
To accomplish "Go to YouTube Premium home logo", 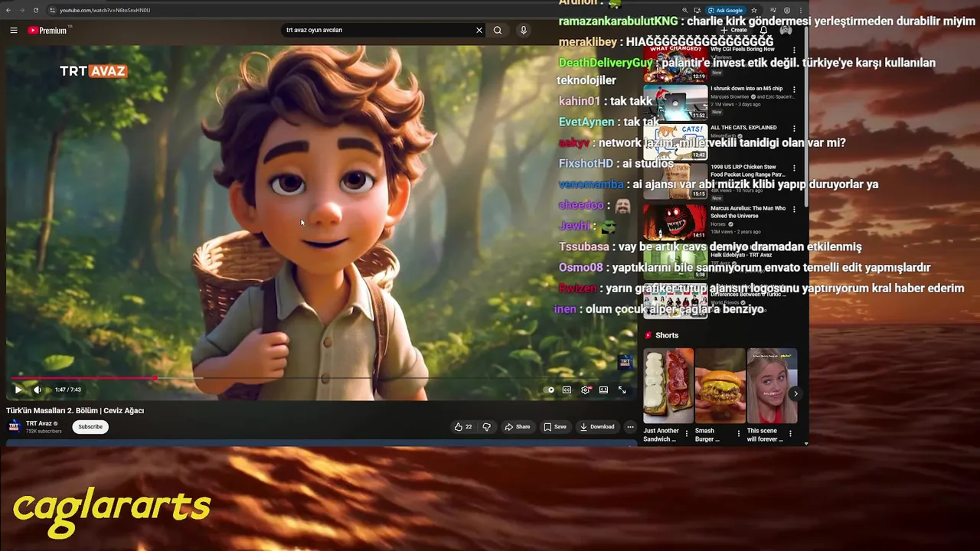I will coord(49,31).
